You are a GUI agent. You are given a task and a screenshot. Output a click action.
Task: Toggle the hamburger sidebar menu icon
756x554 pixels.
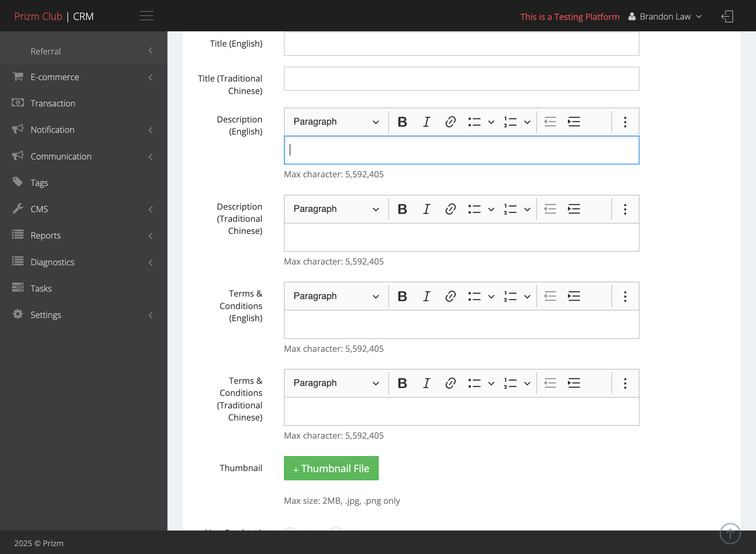pyautogui.click(x=146, y=16)
